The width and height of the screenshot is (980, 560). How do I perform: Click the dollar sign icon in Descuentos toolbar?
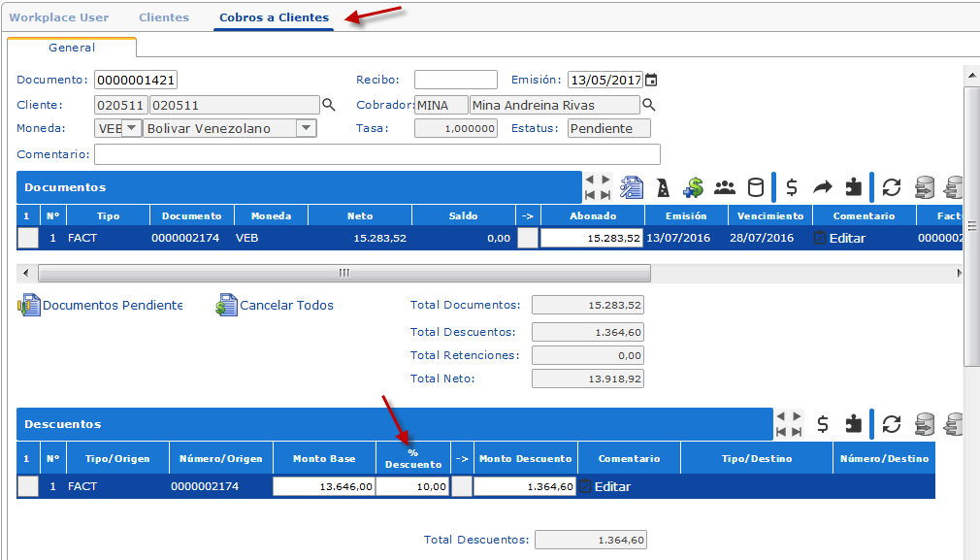click(823, 424)
